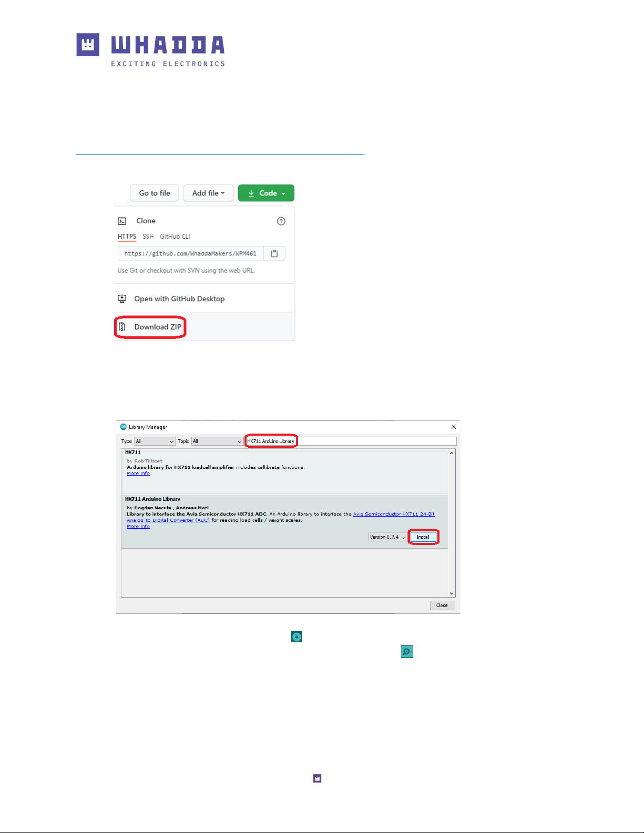Click the Arduino upload arrow icon
Screen dimensions: 644x833
point(297,637)
